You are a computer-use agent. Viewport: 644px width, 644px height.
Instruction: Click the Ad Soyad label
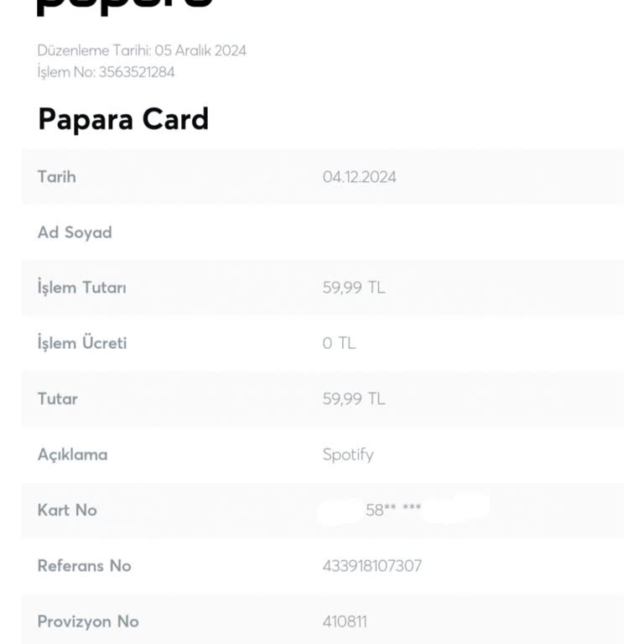tap(75, 232)
